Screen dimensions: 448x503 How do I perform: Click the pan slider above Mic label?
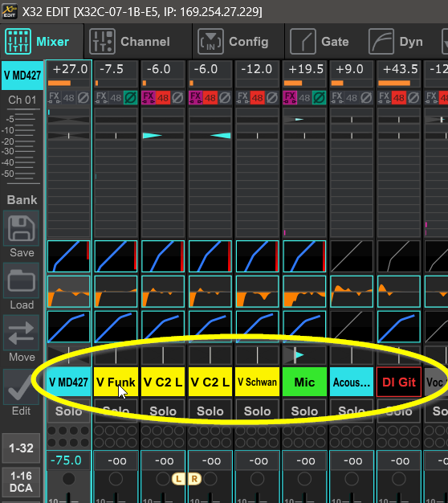coord(304,355)
